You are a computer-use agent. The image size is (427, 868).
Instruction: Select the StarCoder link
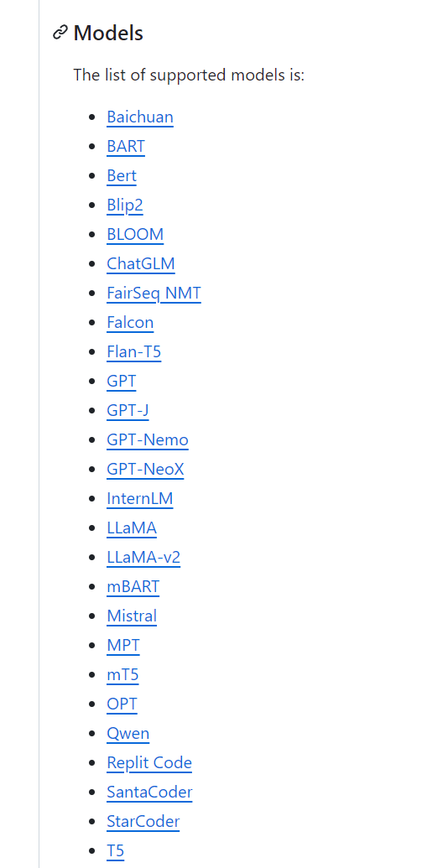point(143,821)
